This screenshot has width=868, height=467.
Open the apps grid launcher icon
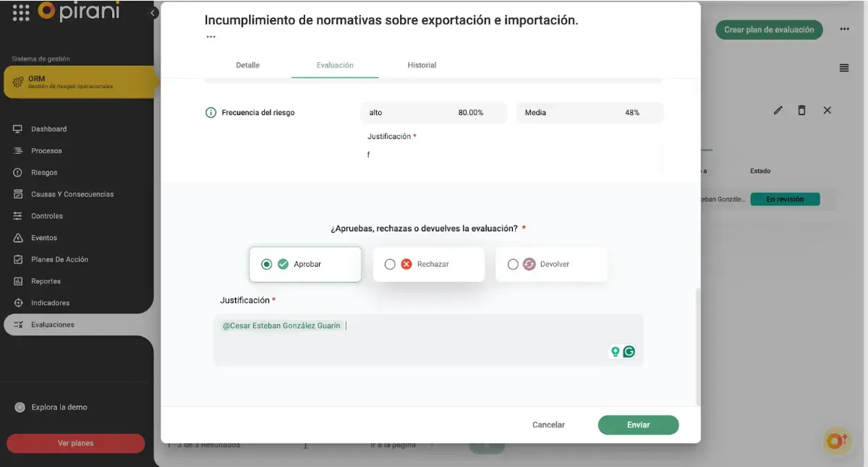click(21, 12)
